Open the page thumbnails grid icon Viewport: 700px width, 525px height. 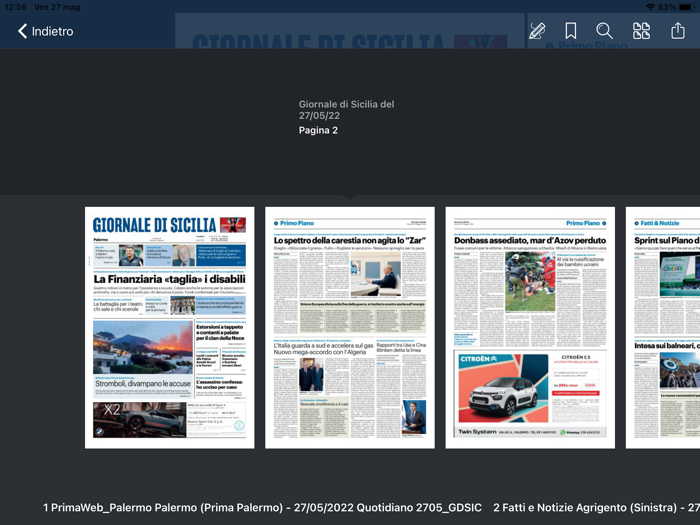coord(642,31)
